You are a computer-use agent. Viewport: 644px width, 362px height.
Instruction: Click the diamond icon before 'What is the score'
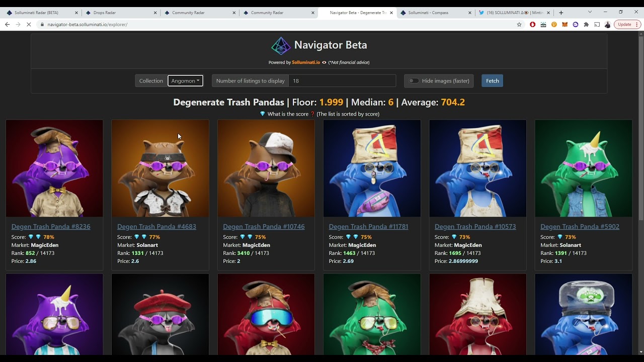coord(262,114)
